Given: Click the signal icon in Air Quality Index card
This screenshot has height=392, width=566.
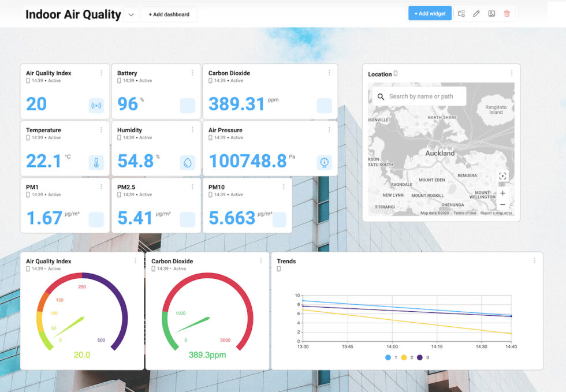Looking at the screenshot, I should (96, 106).
